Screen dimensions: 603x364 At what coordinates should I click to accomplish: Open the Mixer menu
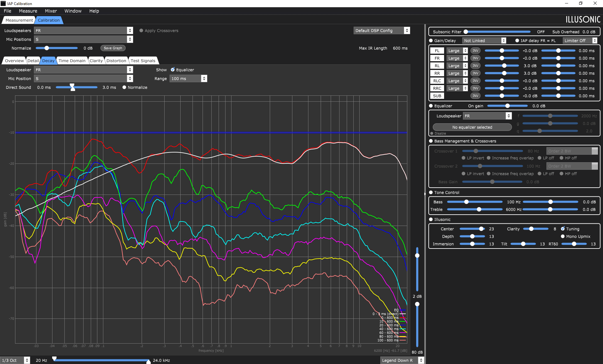(51, 11)
